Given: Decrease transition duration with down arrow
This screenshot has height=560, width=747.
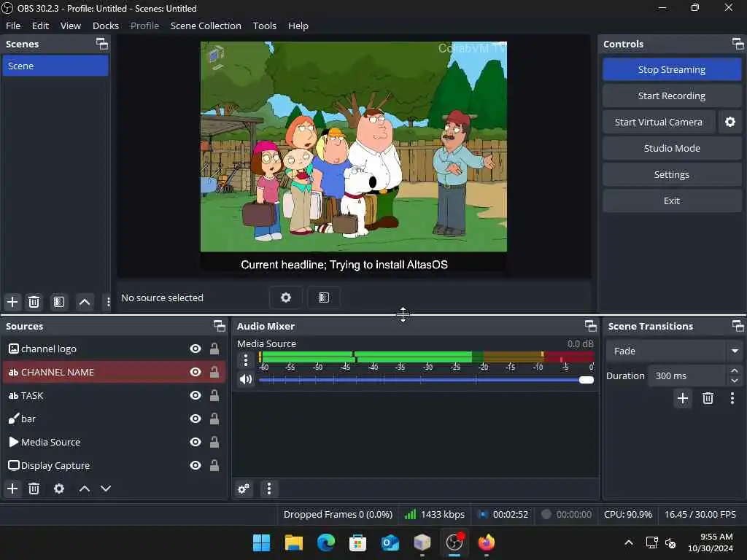Looking at the screenshot, I should (735, 381).
